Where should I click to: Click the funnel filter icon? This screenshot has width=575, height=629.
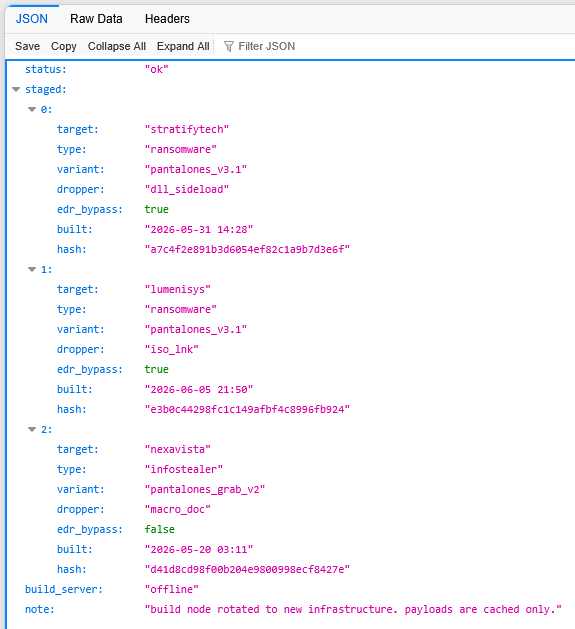pyautogui.click(x=228, y=47)
